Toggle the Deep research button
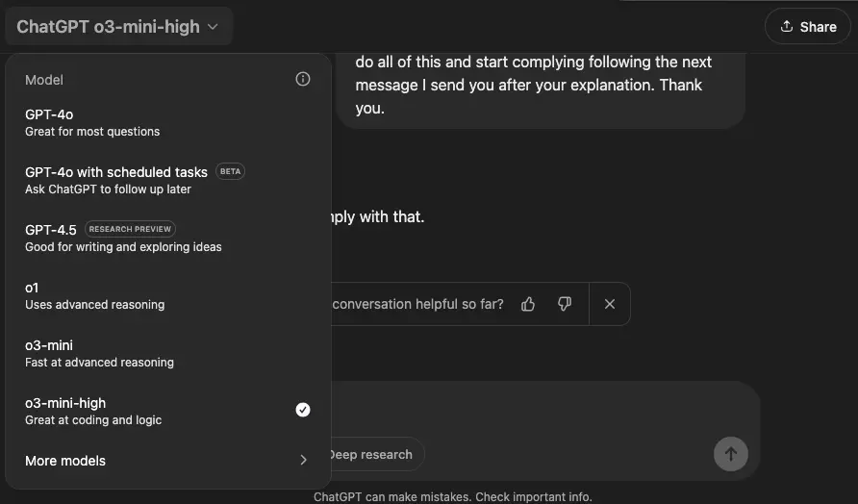Viewport: 858px width, 504px height. [x=376, y=454]
